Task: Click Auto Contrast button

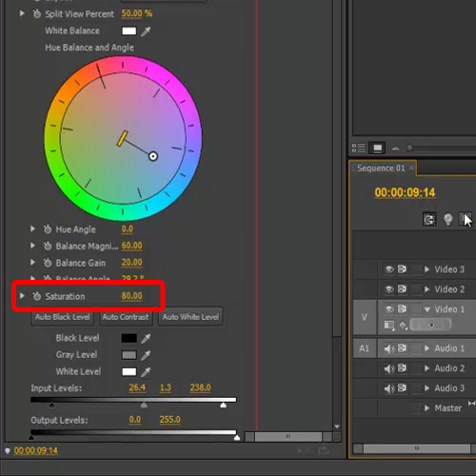Action: (126, 317)
